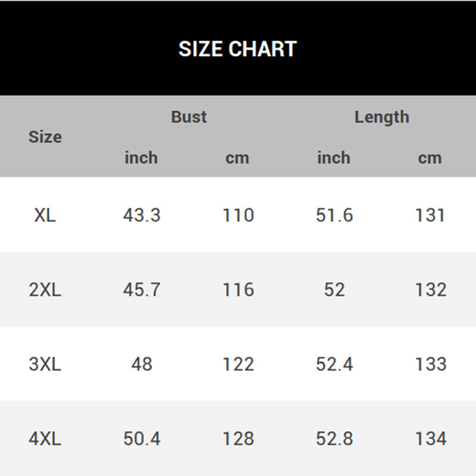The height and width of the screenshot is (476, 476).
Task: Select the 132 cm length cell
Action: pyautogui.click(x=430, y=290)
